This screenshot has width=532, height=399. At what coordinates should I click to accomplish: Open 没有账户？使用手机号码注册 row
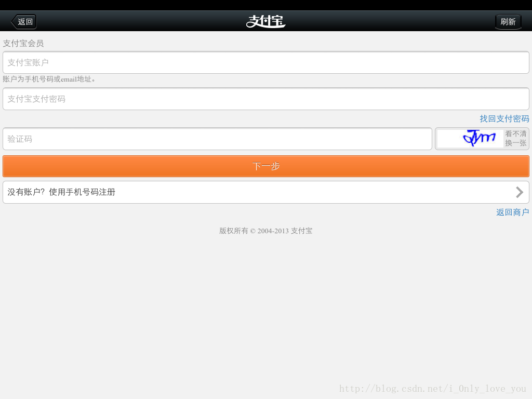pyautogui.click(x=266, y=192)
